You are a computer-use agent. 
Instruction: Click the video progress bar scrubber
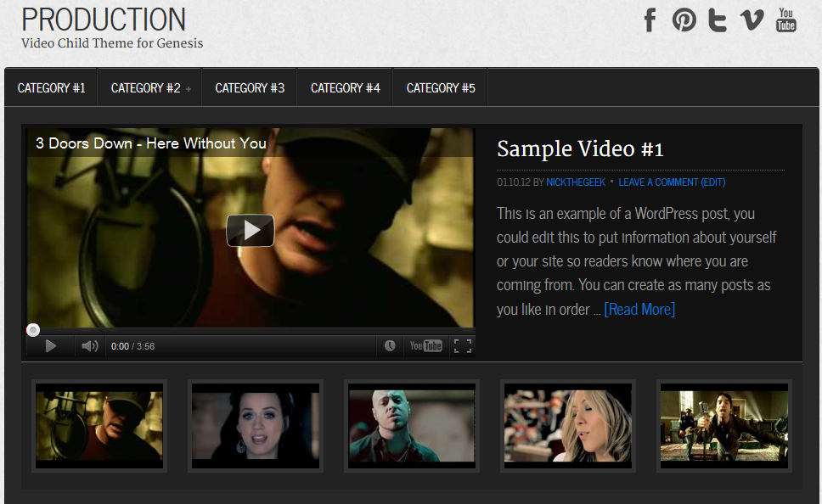tap(33, 330)
